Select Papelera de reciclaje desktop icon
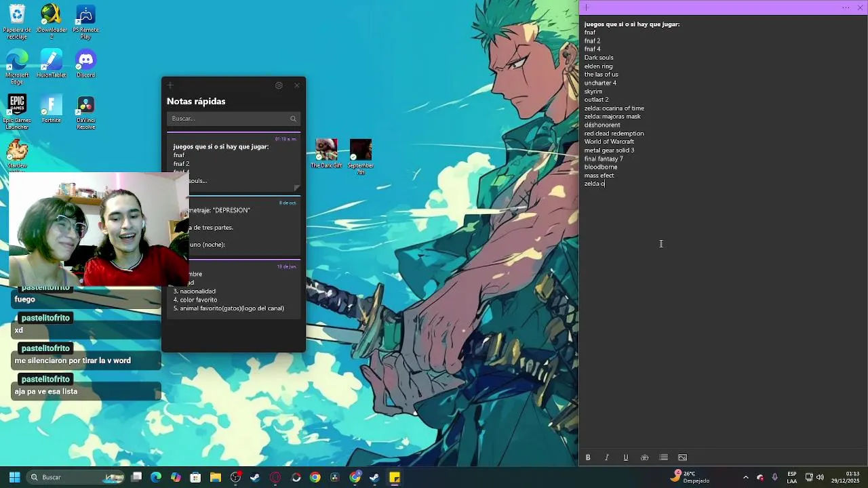The image size is (868, 488). click(x=17, y=22)
